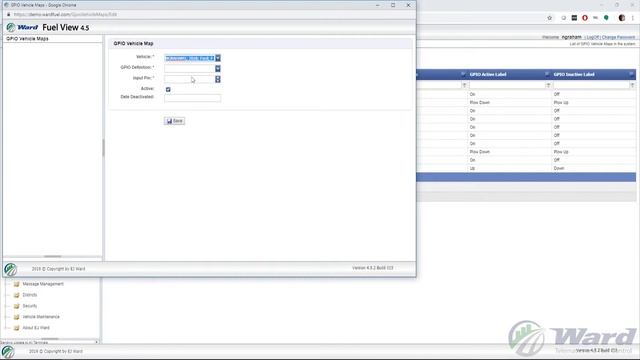This screenshot has height=360, width=640.
Task: Click the highlighted Vehicle text field
Action: pos(190,58)
